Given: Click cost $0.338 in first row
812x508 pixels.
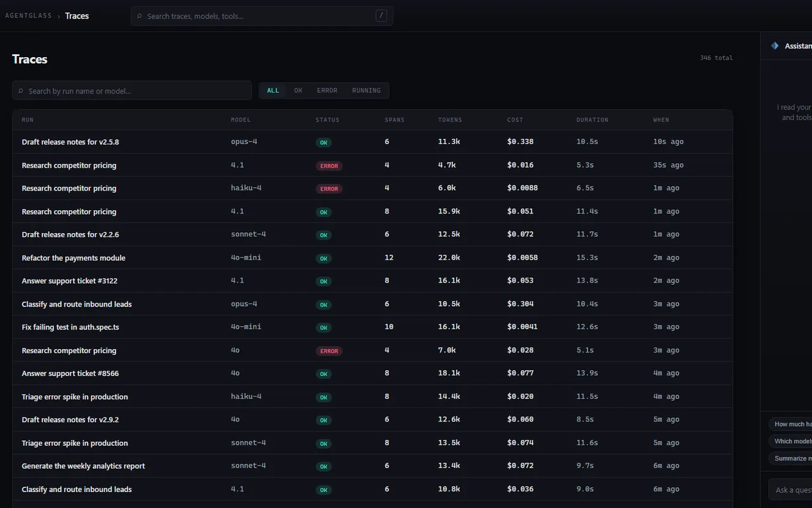Looking at the screenshot, I should 520,142.
